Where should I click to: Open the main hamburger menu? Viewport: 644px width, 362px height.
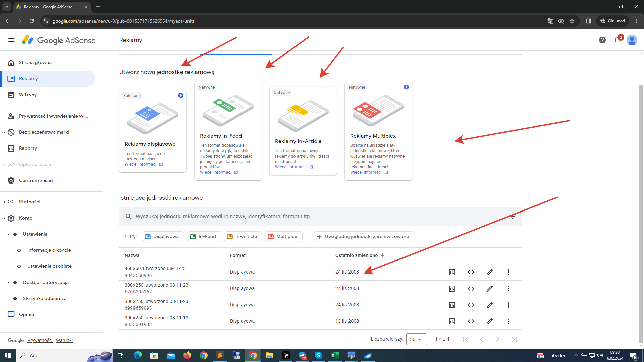(11, 40)
